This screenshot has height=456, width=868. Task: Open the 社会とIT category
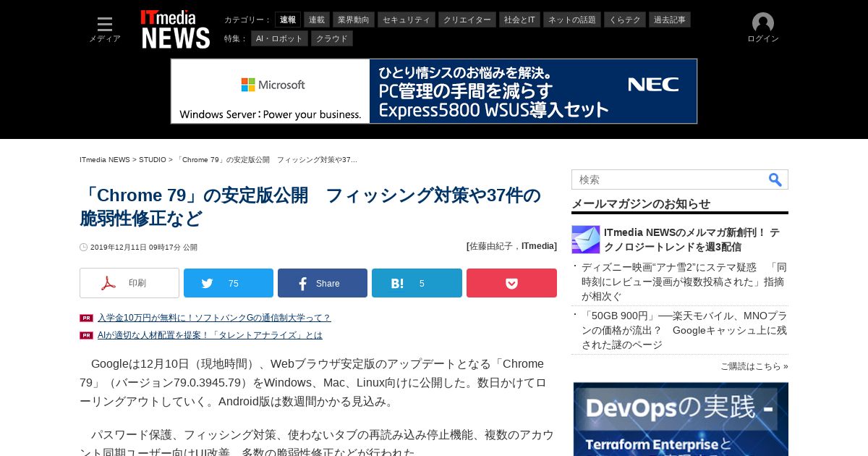click(519, 20)
